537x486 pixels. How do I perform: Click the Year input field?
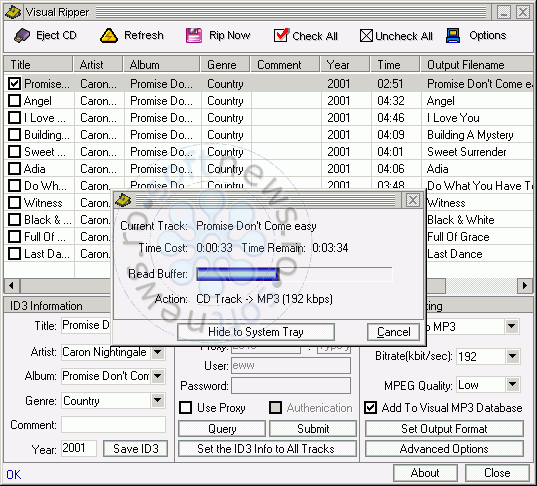point(79,448)
